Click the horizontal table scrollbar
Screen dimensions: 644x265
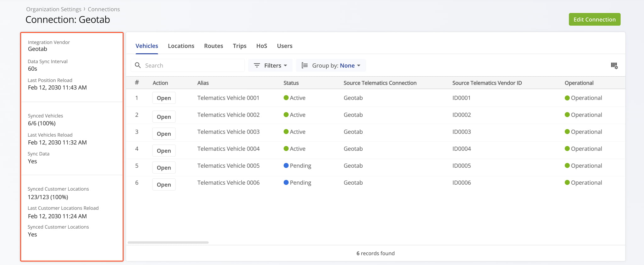click(x=168, y=242)
